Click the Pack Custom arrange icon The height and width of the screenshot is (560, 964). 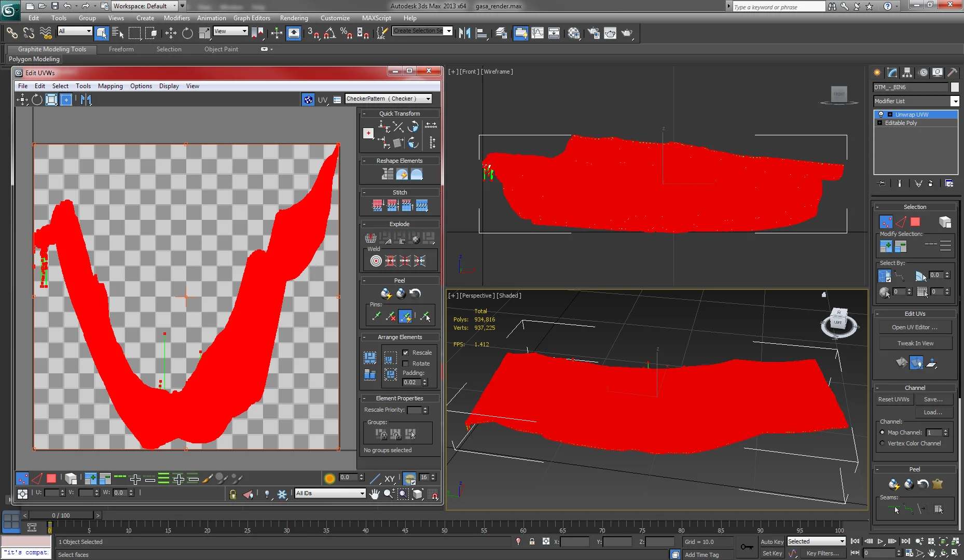[x=370, y=357]
